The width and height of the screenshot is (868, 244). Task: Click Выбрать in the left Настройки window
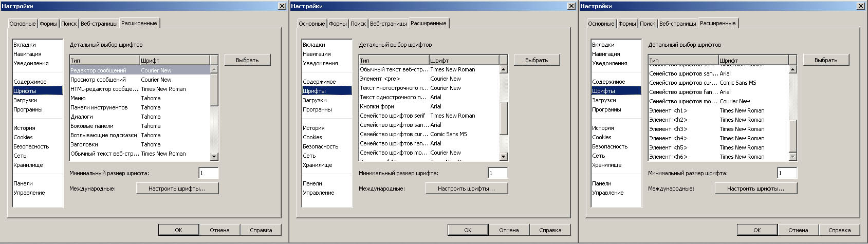point(247,60)
